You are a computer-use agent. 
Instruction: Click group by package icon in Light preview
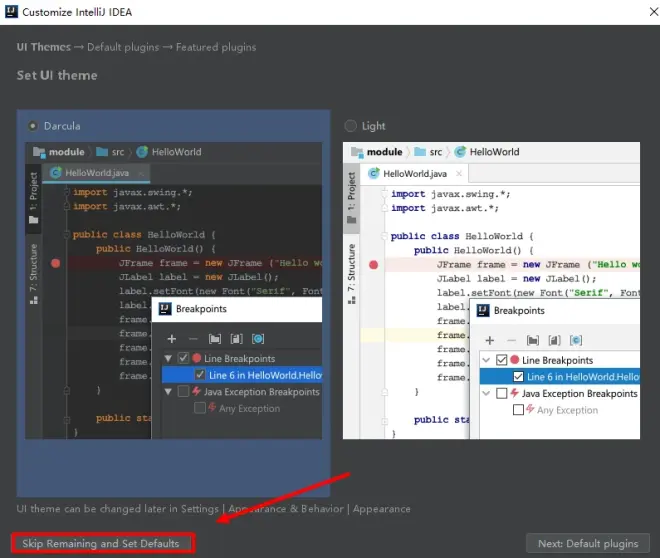coord(533,340)
